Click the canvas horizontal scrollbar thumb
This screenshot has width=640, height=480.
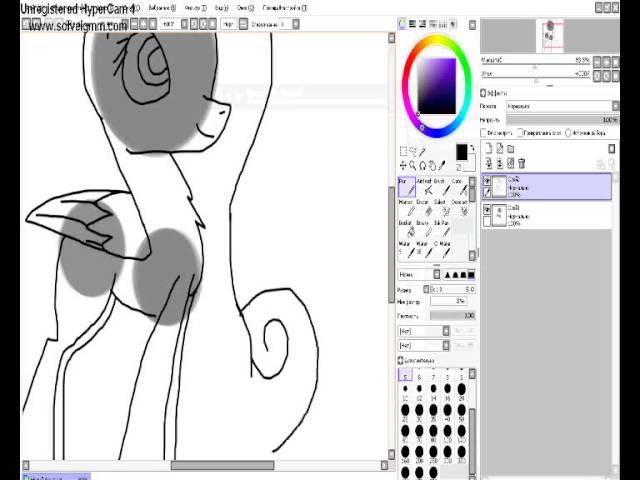click(x=222, y=465)
